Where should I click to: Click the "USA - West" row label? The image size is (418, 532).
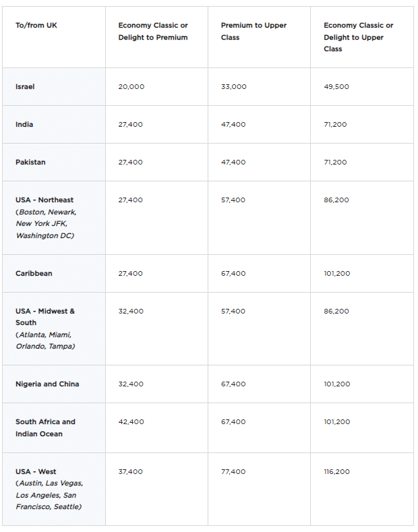pos(36,472)
